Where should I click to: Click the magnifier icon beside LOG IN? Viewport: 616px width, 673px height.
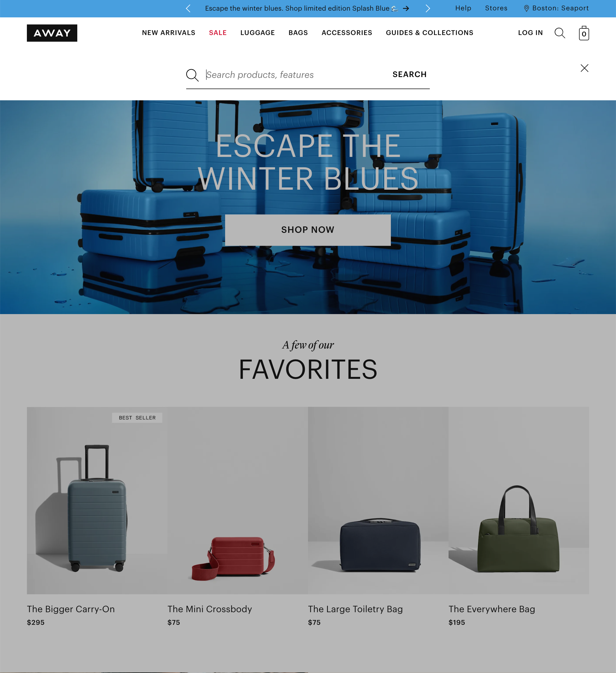pyautogui.click(x=560, y=33)
